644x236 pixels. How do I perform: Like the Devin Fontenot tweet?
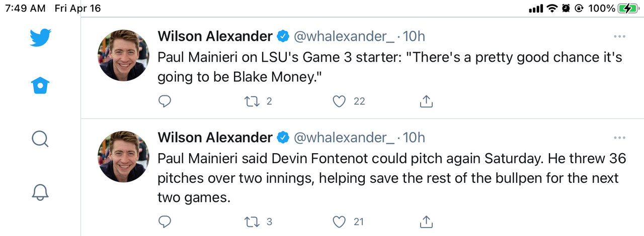point(340,221)
